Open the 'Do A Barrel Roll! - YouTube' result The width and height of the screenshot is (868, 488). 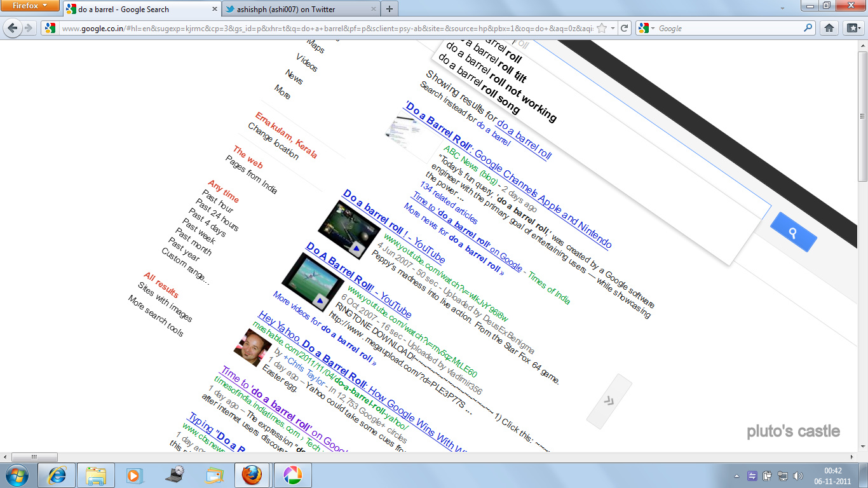(358, 280)
